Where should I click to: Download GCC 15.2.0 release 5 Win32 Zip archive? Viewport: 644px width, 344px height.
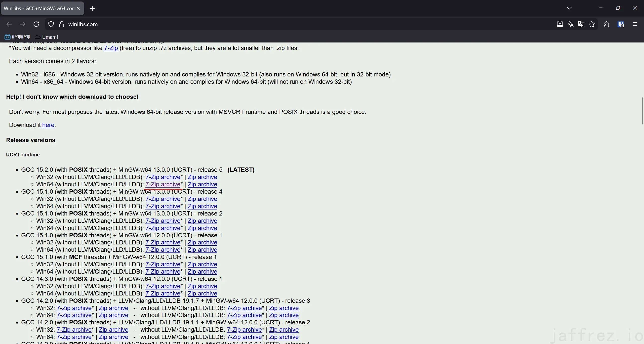tap(202, 177)
